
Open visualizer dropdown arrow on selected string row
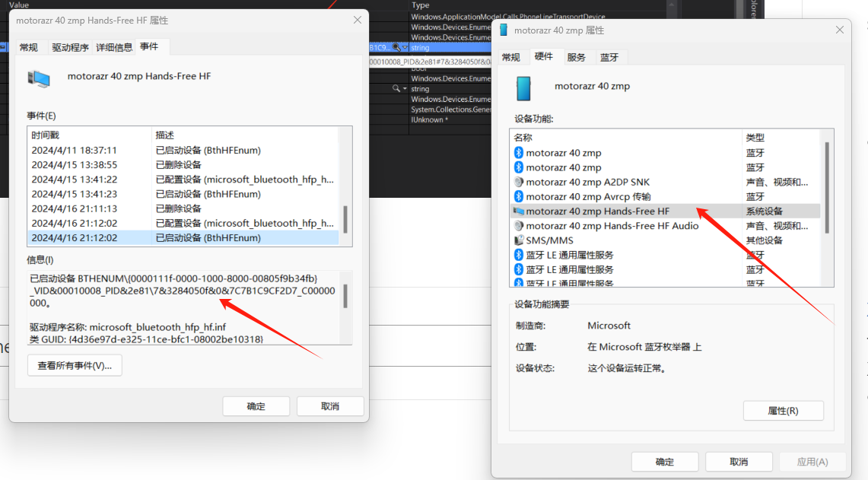[x=405, y=48]
